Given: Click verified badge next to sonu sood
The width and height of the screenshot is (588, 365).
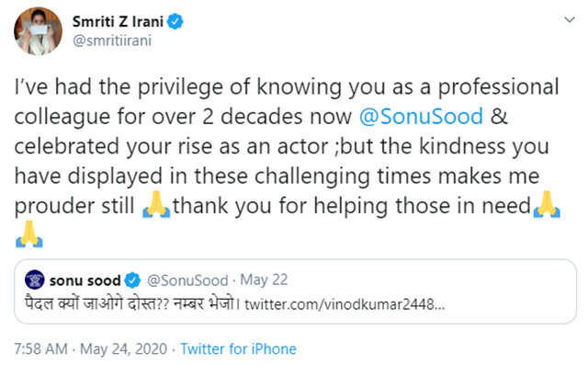Looking at the screenshot, I should pyautogui.click(x=132, y=280).
